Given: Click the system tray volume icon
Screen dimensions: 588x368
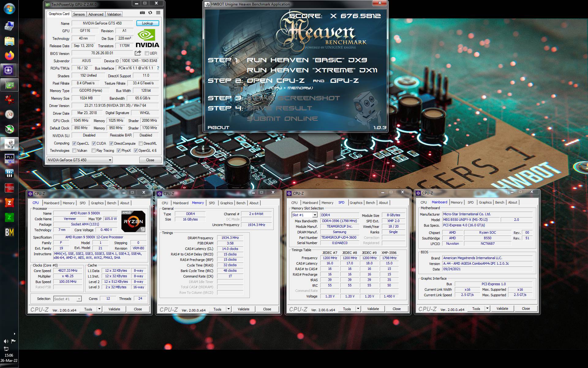Looking at the screenshot, I should point(6,341).
